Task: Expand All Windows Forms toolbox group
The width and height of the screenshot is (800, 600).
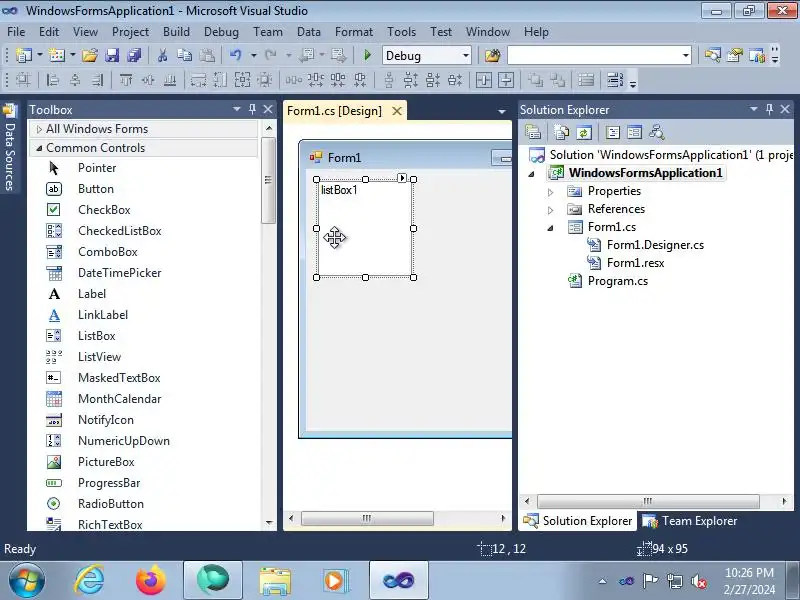Action: [x=39, y=130]
